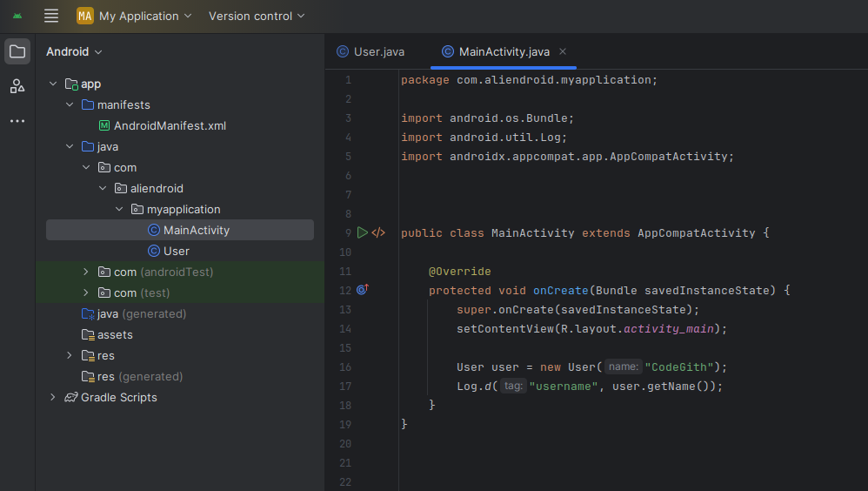
Task: Click the @Override annotation
Action: point(459,271)
